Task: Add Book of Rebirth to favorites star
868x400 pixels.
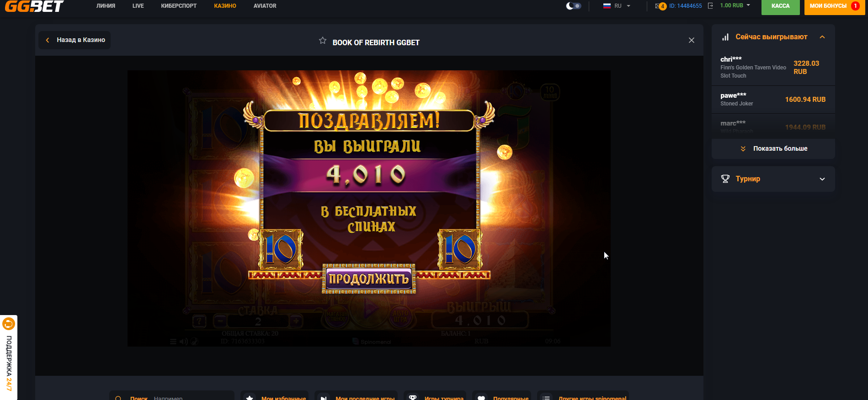Action: coord(323,41)
